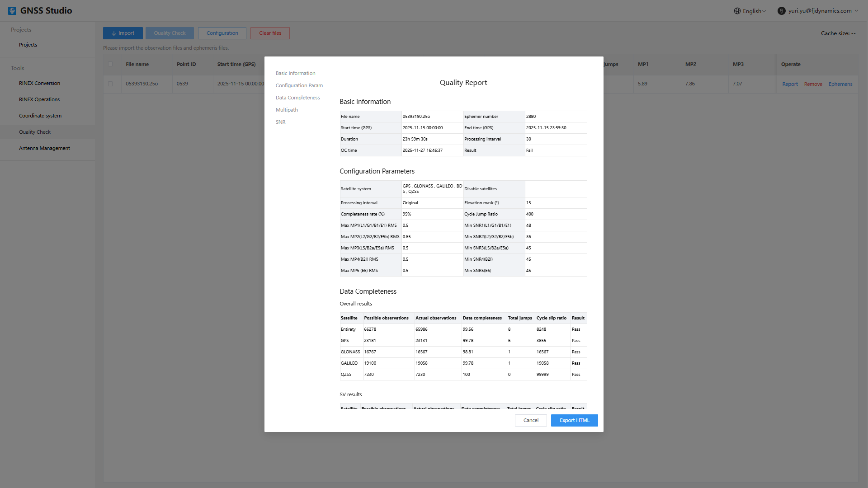Toggle the select-all checkbox in the table header
The height and width of the screenshot is (488, 868).
point(110,64)
